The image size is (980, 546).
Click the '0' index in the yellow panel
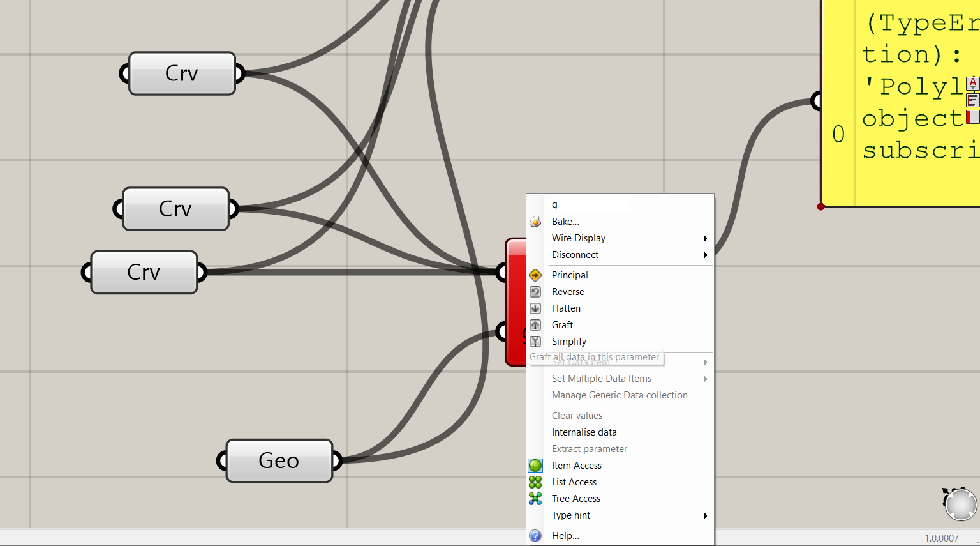838,134
